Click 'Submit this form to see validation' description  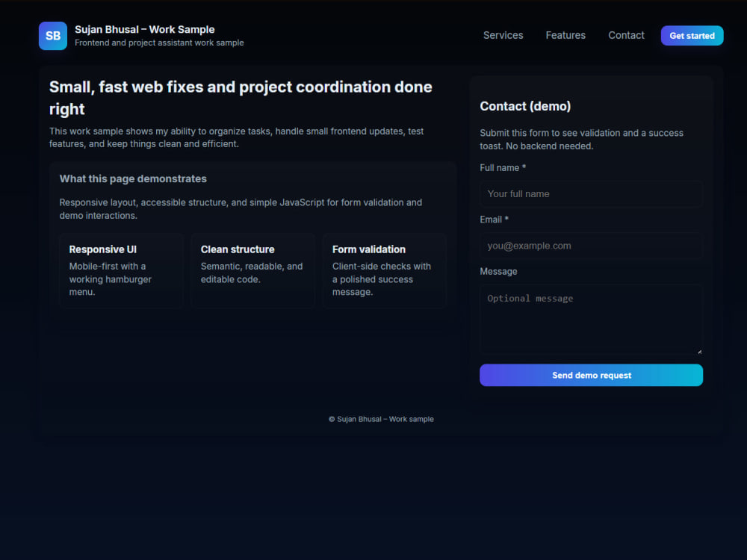(581, 140)
